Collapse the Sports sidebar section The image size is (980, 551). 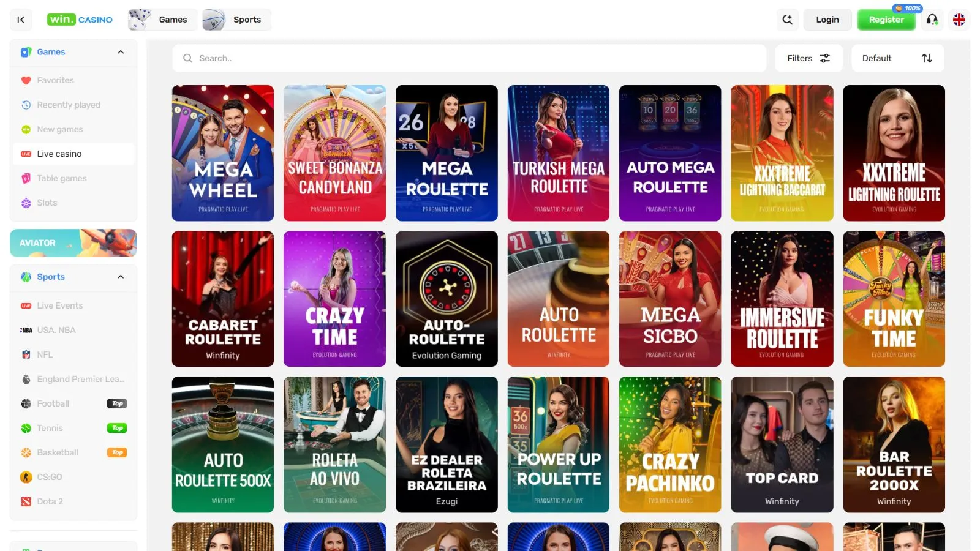click(121, 277)
